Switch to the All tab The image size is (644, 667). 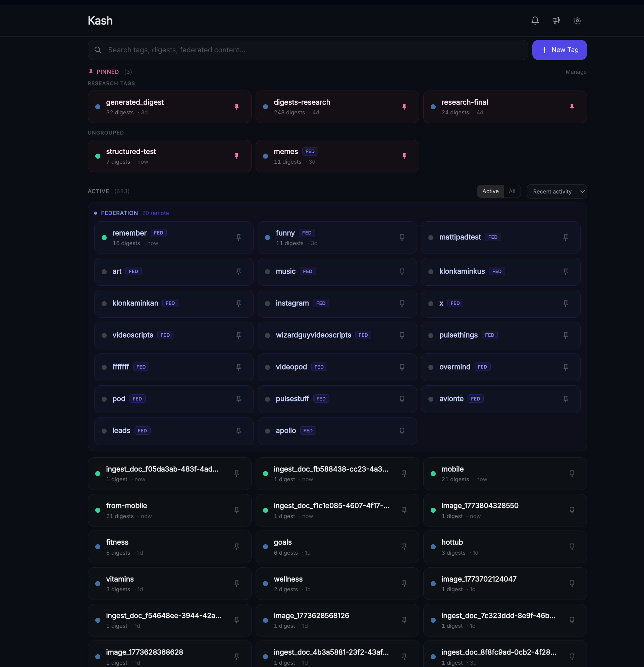[512, 191]
